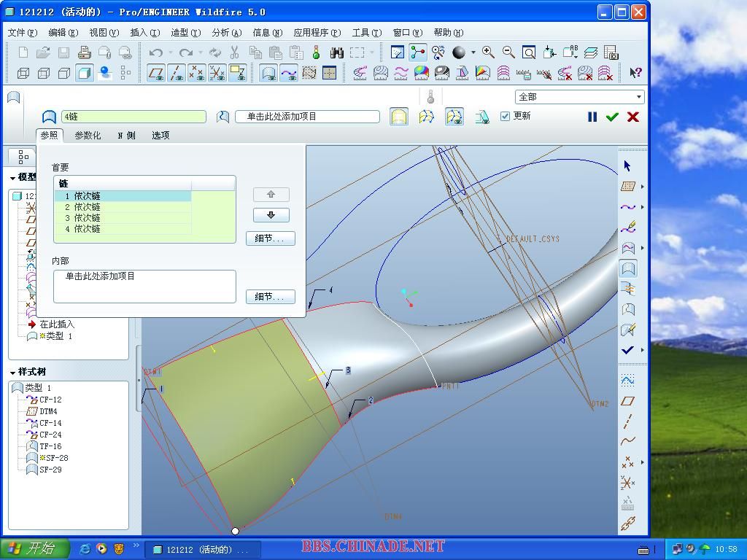Click the Surface Trim icon in right toolbar
747x560 pixels.
point(628,309)
